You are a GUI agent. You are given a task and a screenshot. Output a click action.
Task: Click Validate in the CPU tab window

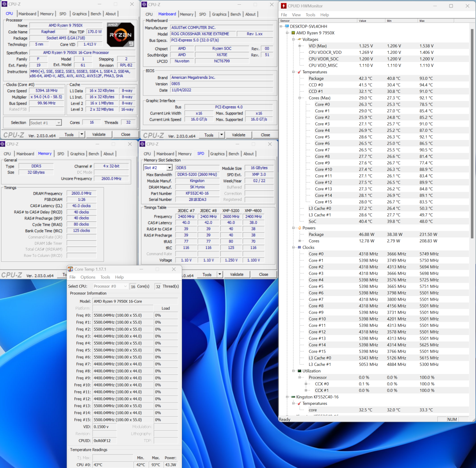point(99,135)
